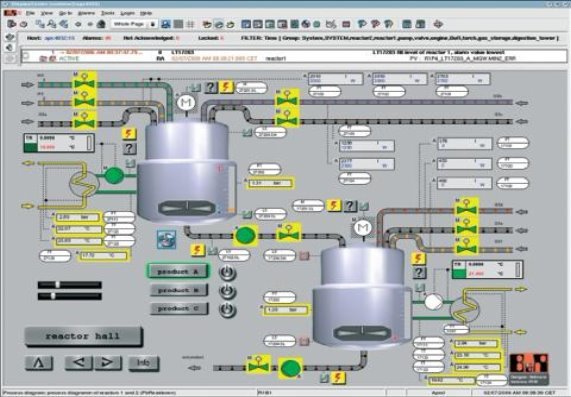Click the yellow bar pressure field right of reactor 1
The image size is (571, 397).
(271, 183)
